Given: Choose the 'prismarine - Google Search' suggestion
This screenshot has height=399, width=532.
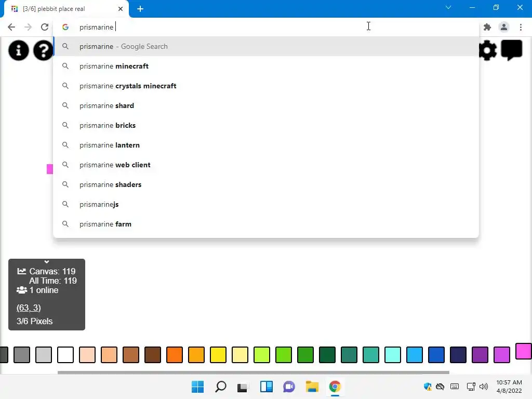Looking at the screenshot, I should 266,46.
